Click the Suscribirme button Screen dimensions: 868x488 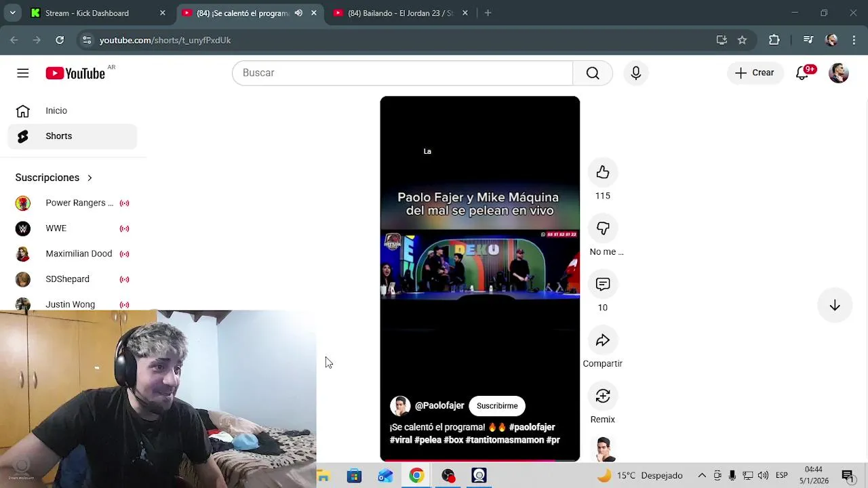click(x=497, y=406)
